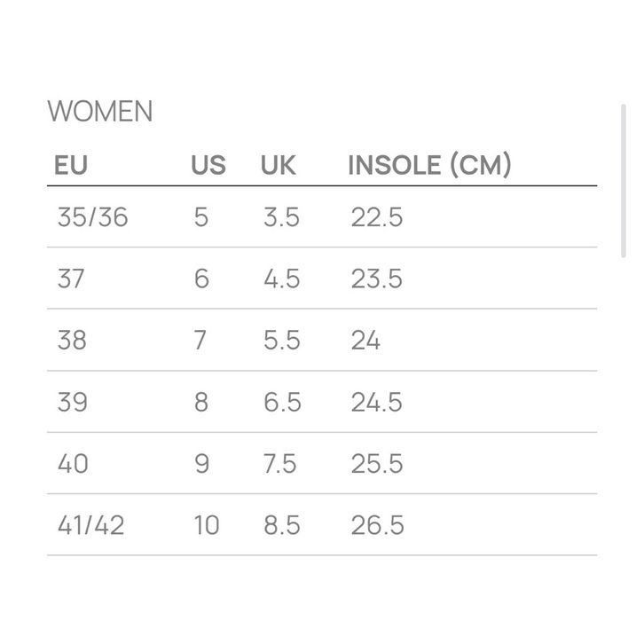Screen dimensions: 644x644
Task: Select the EU size 35/36 cell
Action: (x=92, y=217)
